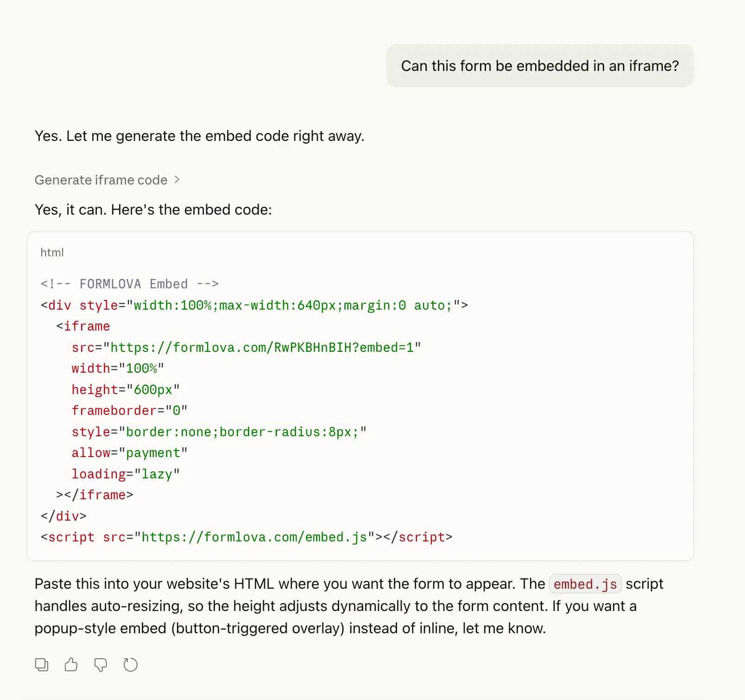Give the response a thumbs up

(x=71, y=665)
